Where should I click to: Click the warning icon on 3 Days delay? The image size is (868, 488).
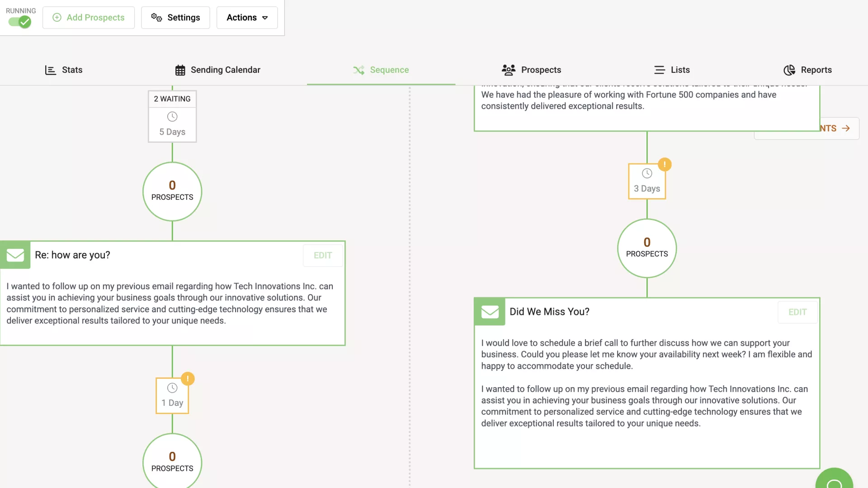(665, 164)
